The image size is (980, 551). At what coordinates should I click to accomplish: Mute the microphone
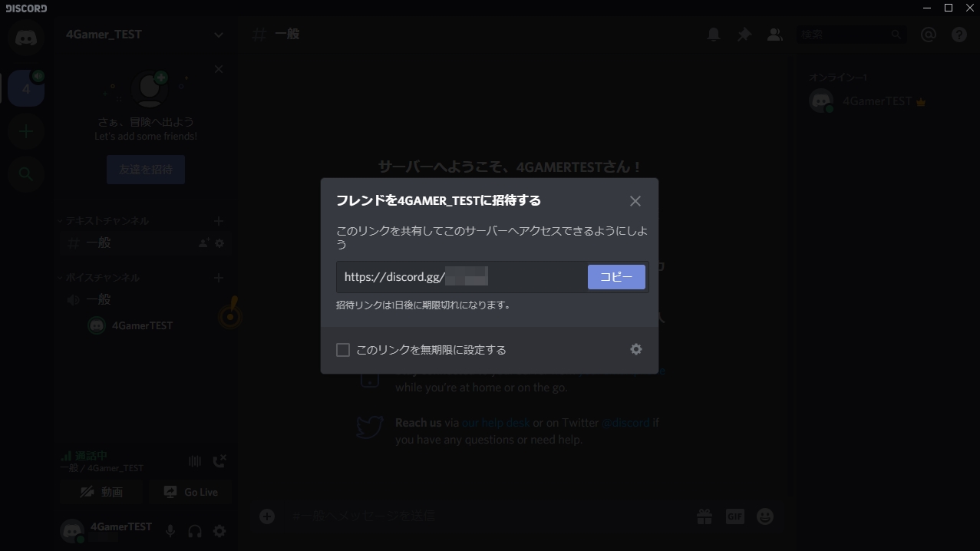coord(170,531)
